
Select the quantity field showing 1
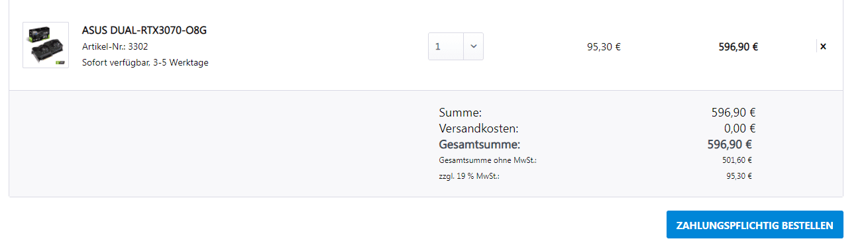coord(456,46)
